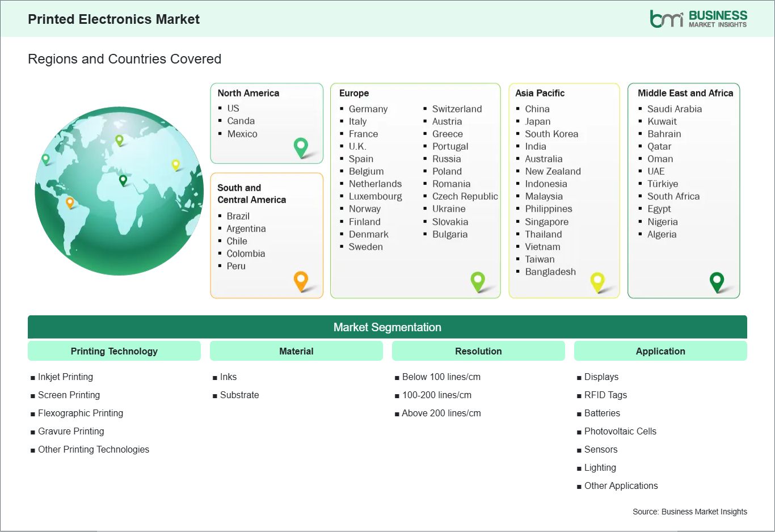Click Substrate under Material
Viewport: 775px width, 532px height.
(239, 395)
